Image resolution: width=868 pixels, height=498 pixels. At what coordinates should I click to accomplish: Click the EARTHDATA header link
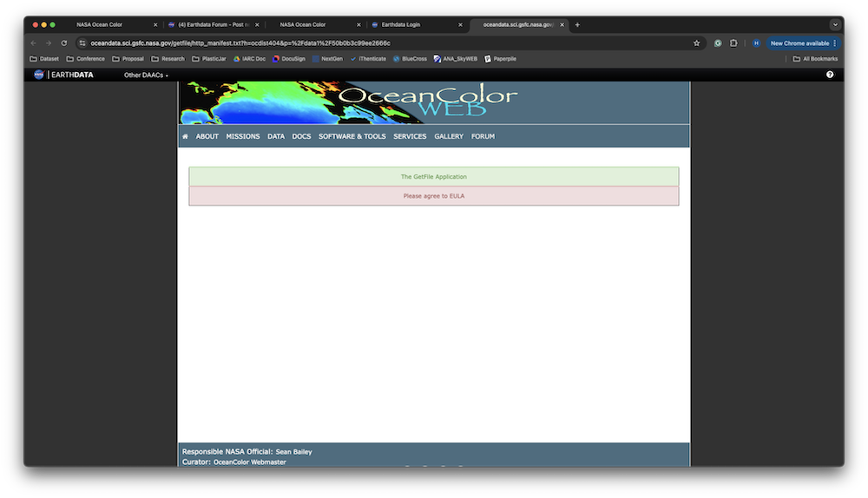72,75
